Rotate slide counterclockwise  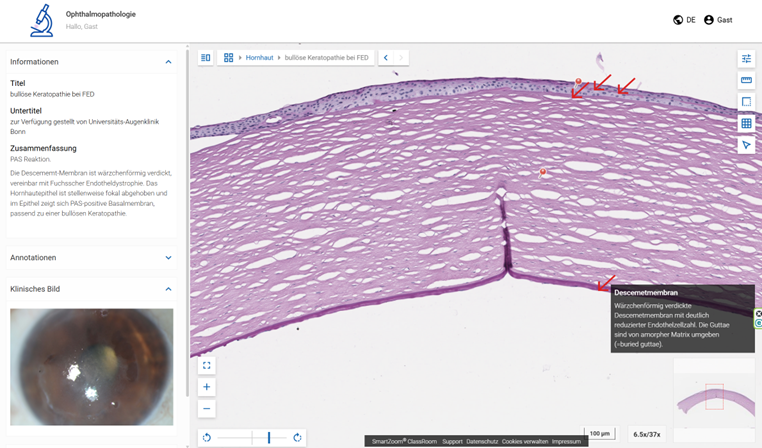tap(207, 438)
